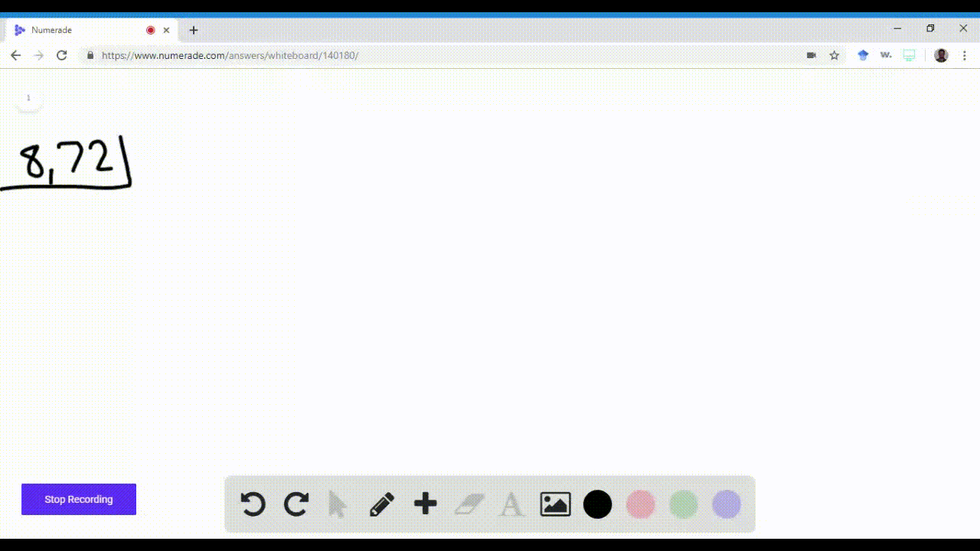Open the graduation cap extension
980x551 pixels.
pos(863,55)
